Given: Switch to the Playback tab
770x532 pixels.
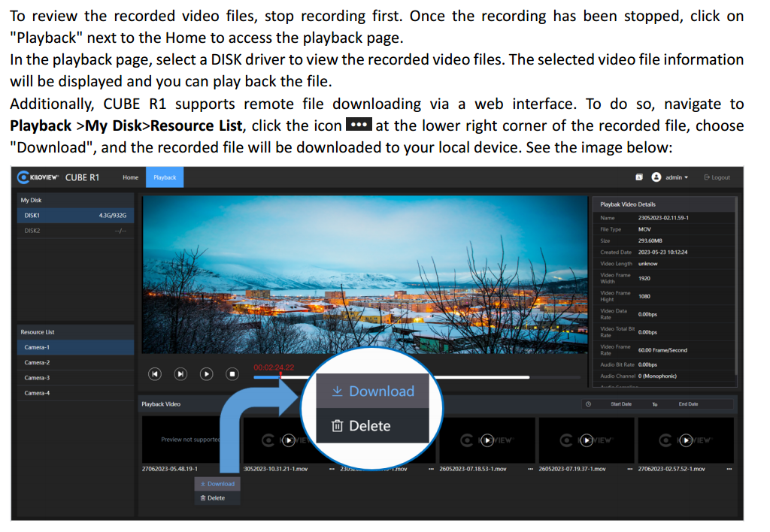Looking at the screenshot, I should 165,177.
